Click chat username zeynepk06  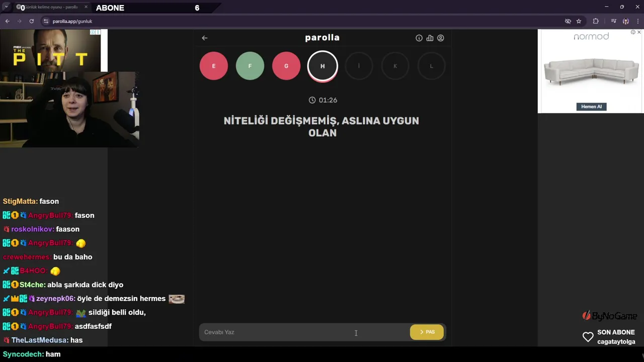click(x=55, y=299)
